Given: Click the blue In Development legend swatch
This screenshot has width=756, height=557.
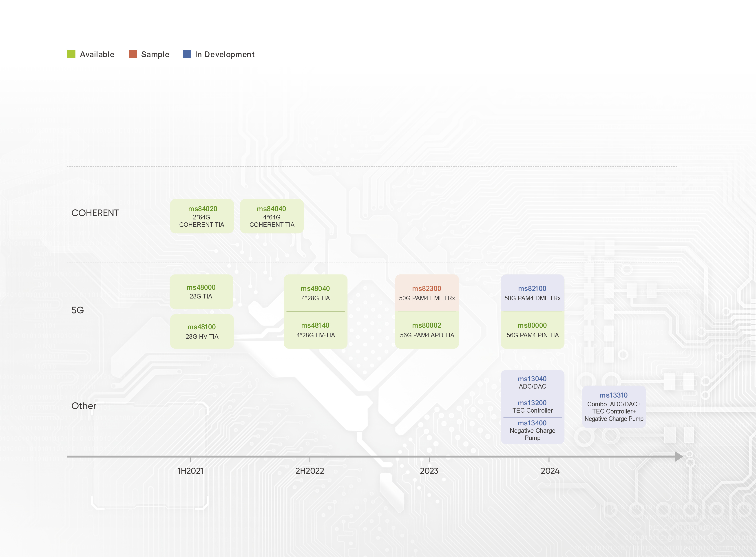Looking at the screenshot, I should (187, 54).
